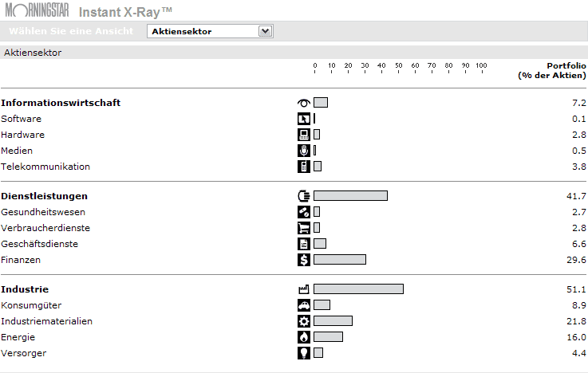Screen dimensions: 588x373
Task: Click the Dienstleistungen percentage bar
Action: (x=350, y=196)
